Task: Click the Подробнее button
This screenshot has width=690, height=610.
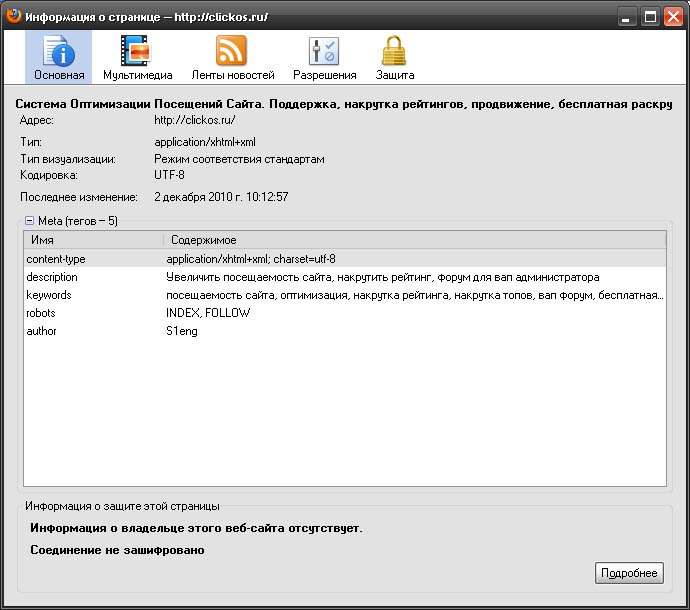Action: pos(628,573)
